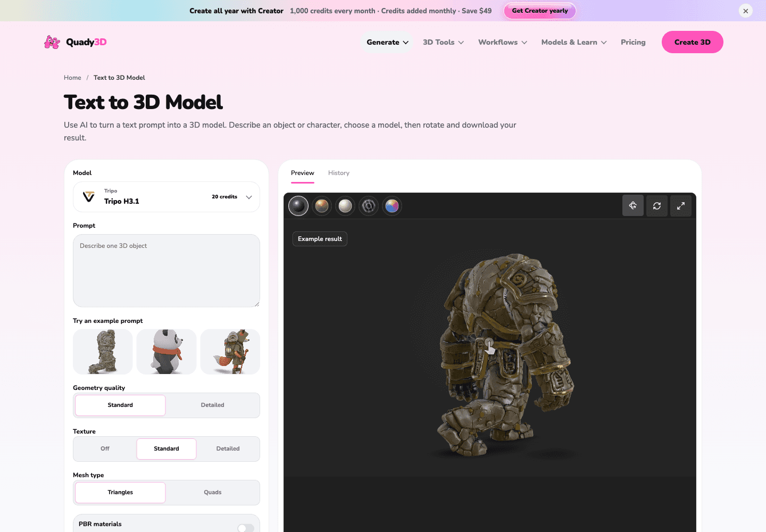Click the reset view refresh icon
Image resolution: width=766 pixels, height=532 pixels.
(x=657, y=205)
